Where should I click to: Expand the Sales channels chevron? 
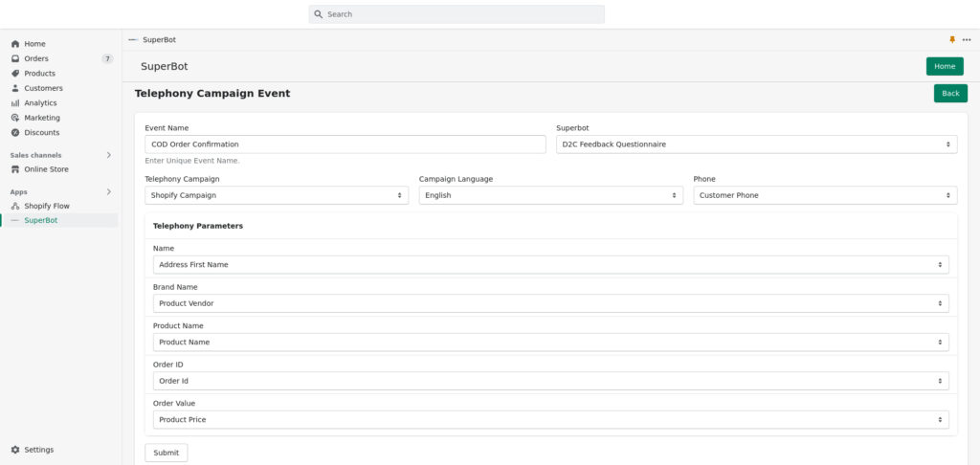tap(109, 155)
